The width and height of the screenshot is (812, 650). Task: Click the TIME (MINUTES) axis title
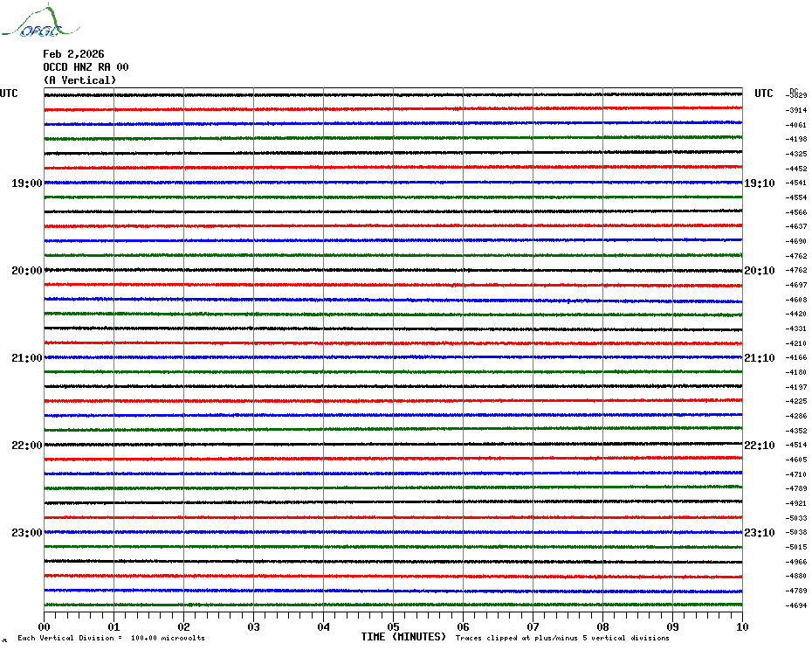pos(403,637)
